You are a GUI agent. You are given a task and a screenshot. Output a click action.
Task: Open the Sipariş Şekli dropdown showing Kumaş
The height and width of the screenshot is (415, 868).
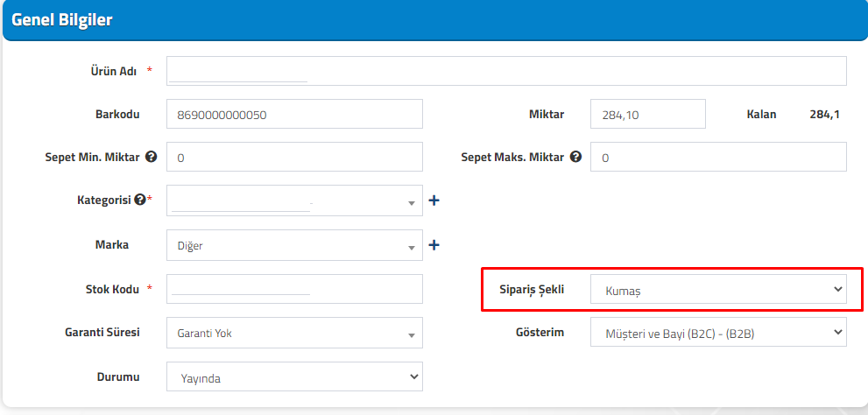pyautogui.click(x=718, y=290)
